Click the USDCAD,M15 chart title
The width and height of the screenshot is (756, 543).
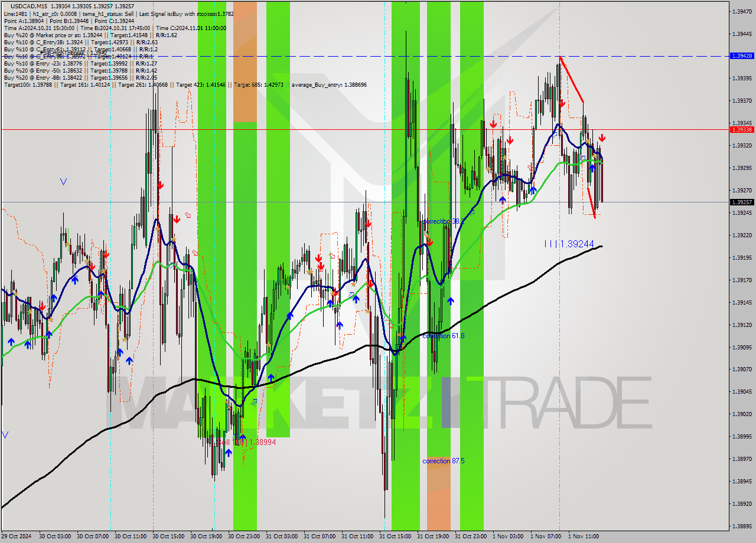click(x=28, y=6)
